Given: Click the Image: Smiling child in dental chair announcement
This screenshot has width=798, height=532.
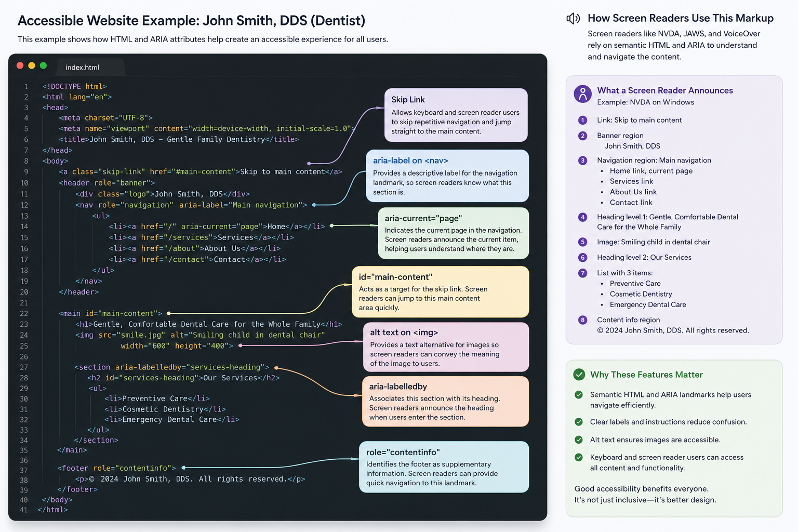Looking at the screenshot, I should click(654, 242).
